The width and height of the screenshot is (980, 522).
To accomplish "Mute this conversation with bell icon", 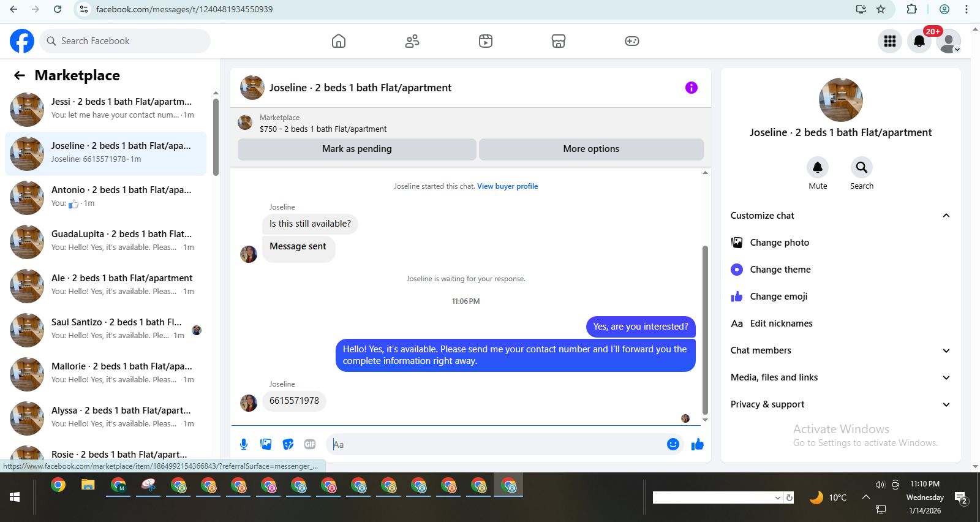I will tap(818, 167).
